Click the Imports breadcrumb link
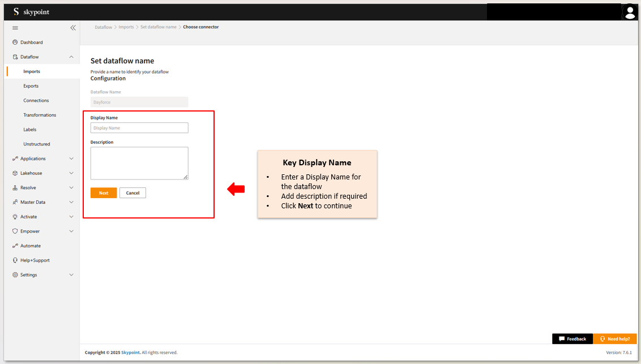 pyautogui.click(x=126, y=27)
